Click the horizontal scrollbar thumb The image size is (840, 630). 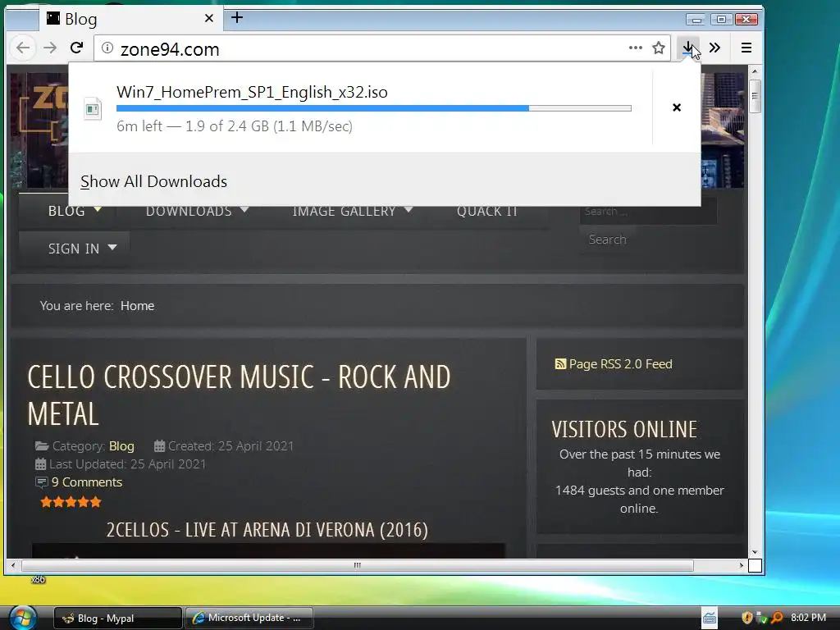[x=358, y=565]
